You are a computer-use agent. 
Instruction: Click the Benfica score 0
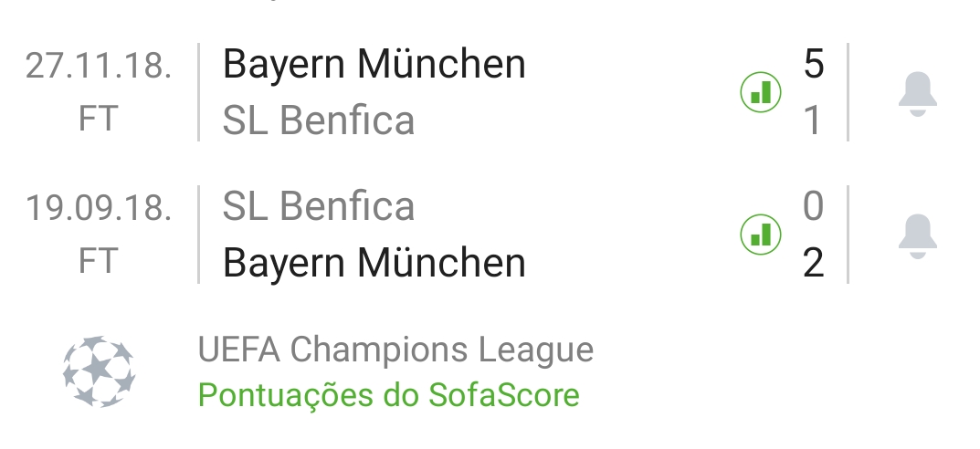813,206
